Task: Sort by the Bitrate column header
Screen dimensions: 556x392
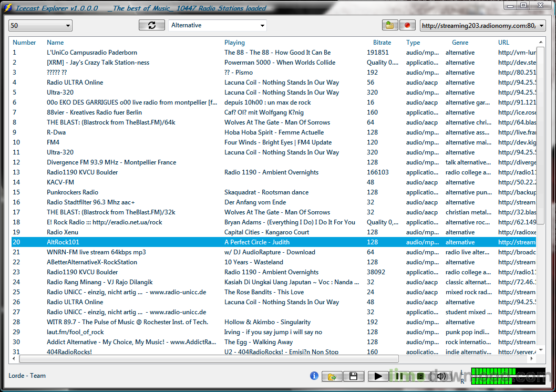Action: (382, 43)
